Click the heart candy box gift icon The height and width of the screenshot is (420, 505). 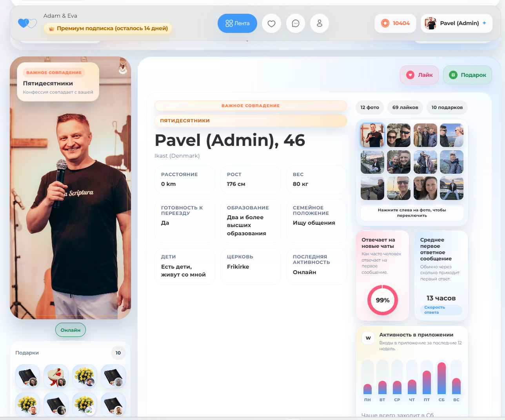[56, 376]
